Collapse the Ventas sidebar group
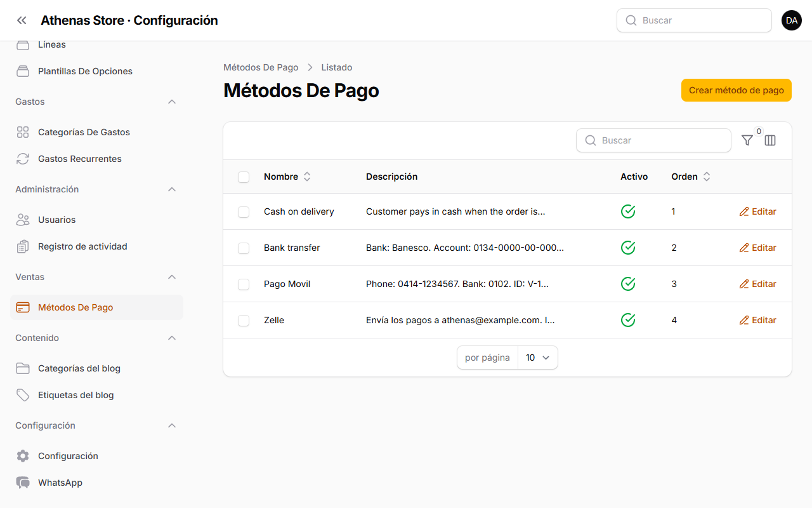 coord(172,277)
